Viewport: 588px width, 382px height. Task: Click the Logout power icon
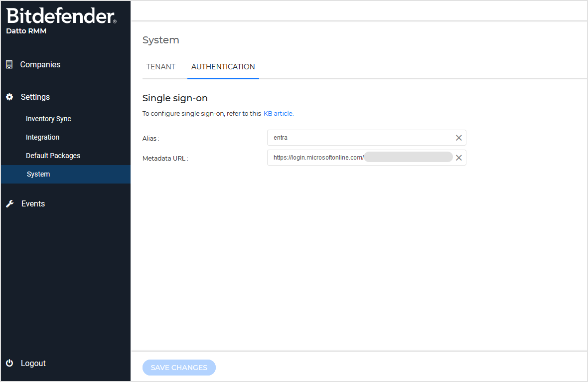tap(9, 363)
